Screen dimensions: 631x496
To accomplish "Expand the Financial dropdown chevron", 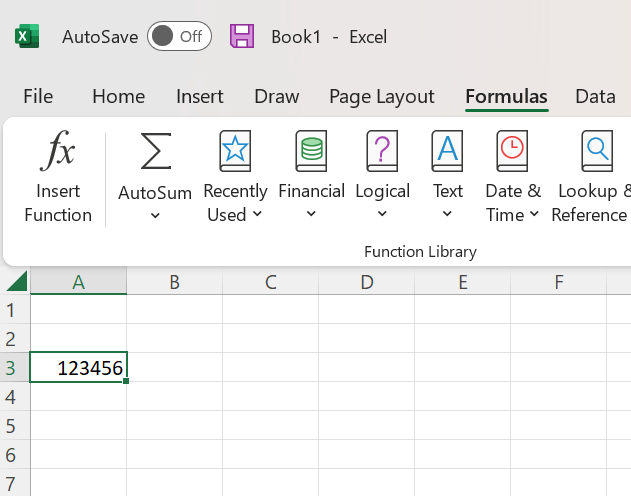I will (311, 214).
